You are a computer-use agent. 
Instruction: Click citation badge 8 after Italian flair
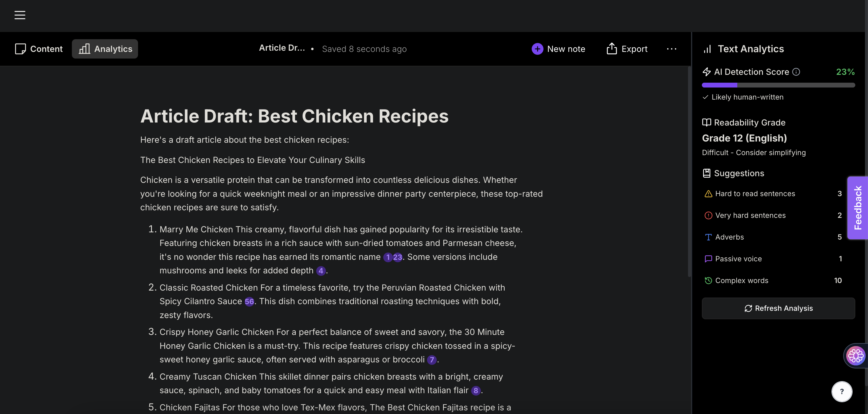tap(475, 390)
